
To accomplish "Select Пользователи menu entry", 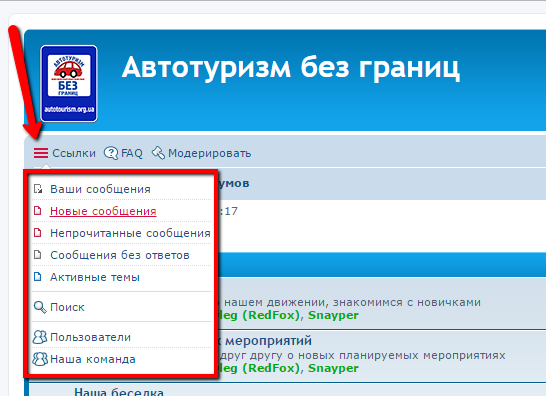I will 91,337.
